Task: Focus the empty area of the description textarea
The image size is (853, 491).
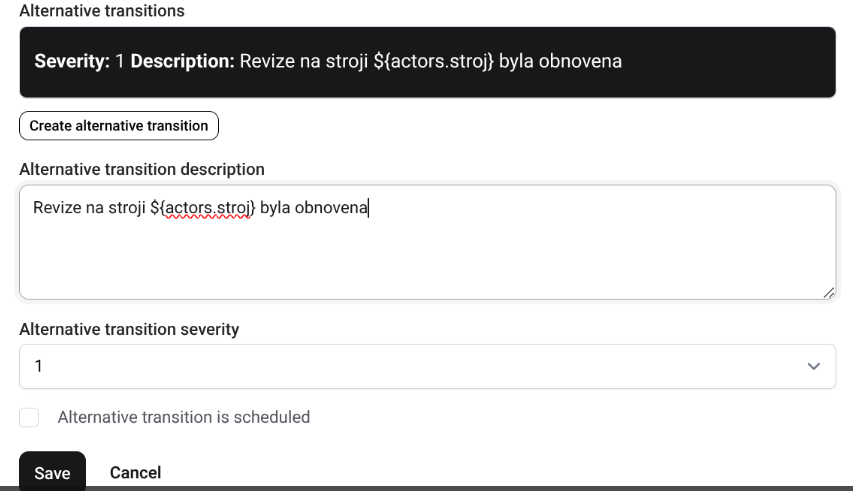Action: click(x=427, y=260)
